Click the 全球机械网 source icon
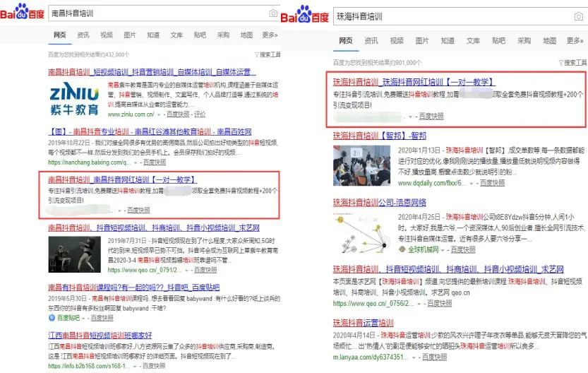588x373 pixels. (x=402, y=249)
